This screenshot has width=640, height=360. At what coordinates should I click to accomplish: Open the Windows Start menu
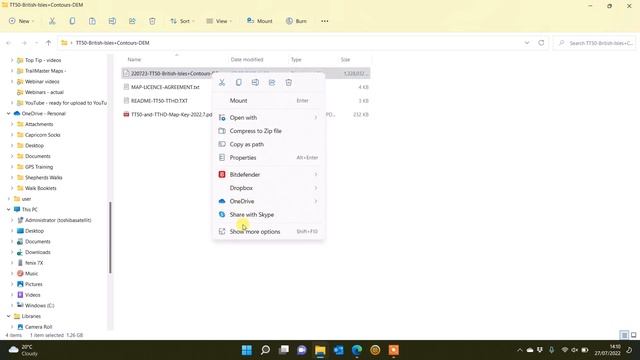(247, 350)
